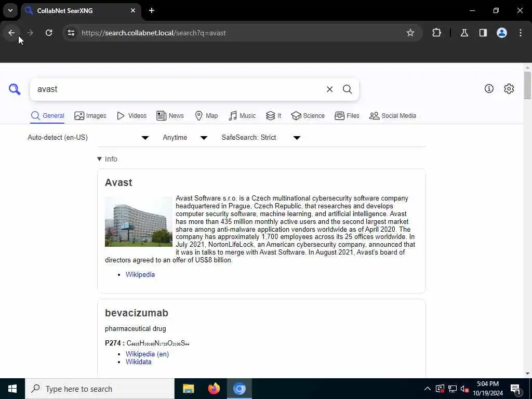View site information icon in address bar
Viewport: 532px width, 399px height.
[x=71, y=33]
